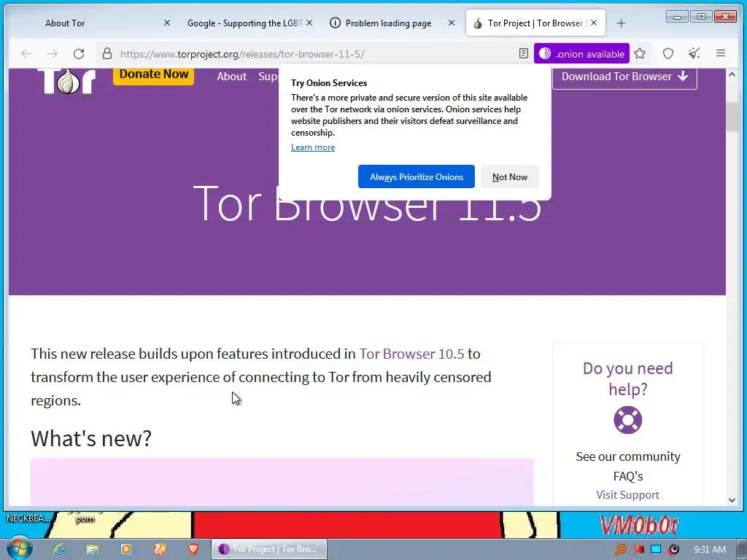
Task: Close the Google tab
Action: point(309,23)
